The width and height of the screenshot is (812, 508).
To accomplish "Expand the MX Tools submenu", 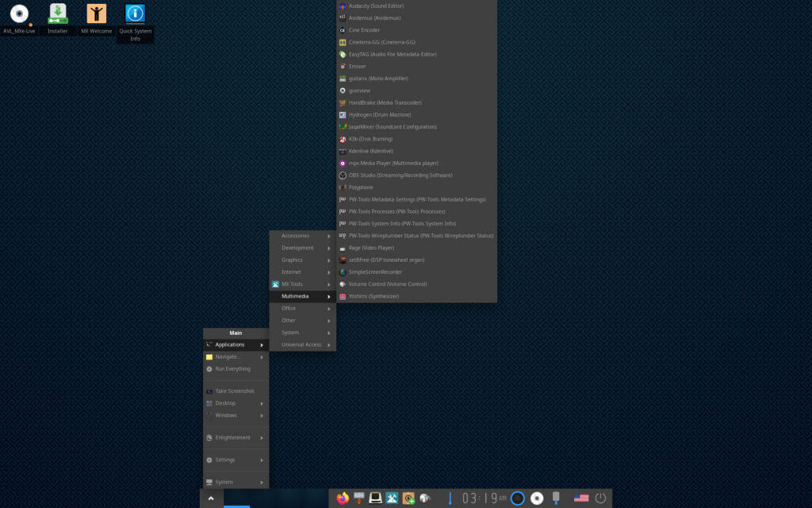I will click(292, 284).
